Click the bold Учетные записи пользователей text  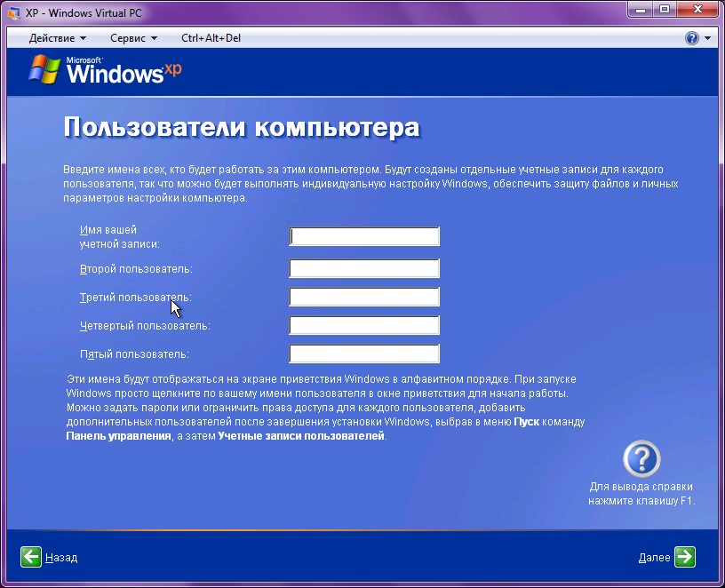[301, 436]
